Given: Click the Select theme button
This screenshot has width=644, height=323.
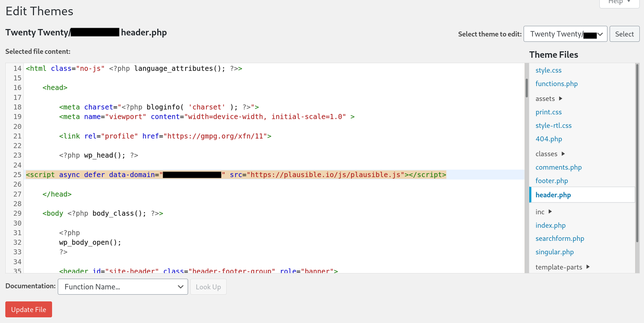Looking at the screenshot, I should point(624,34).
